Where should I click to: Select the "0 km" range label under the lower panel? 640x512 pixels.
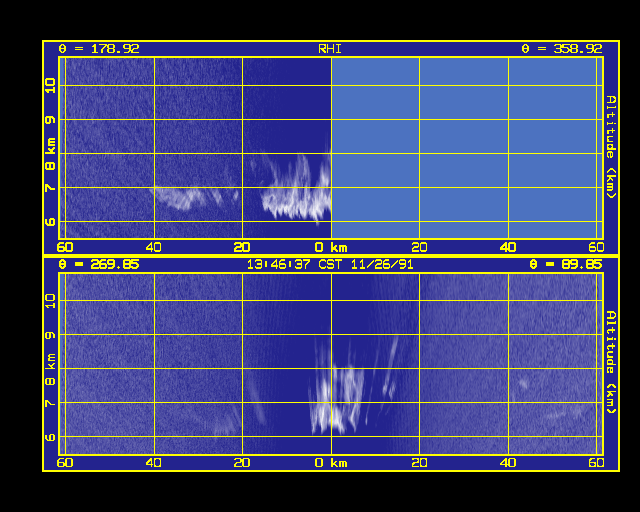[x=331, y=463]
